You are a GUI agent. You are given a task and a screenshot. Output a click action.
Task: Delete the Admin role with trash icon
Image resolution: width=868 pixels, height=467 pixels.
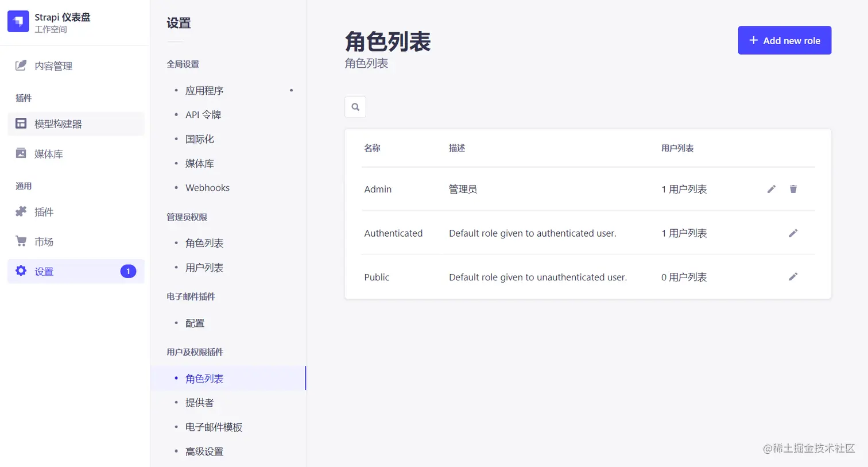(793, 189)
